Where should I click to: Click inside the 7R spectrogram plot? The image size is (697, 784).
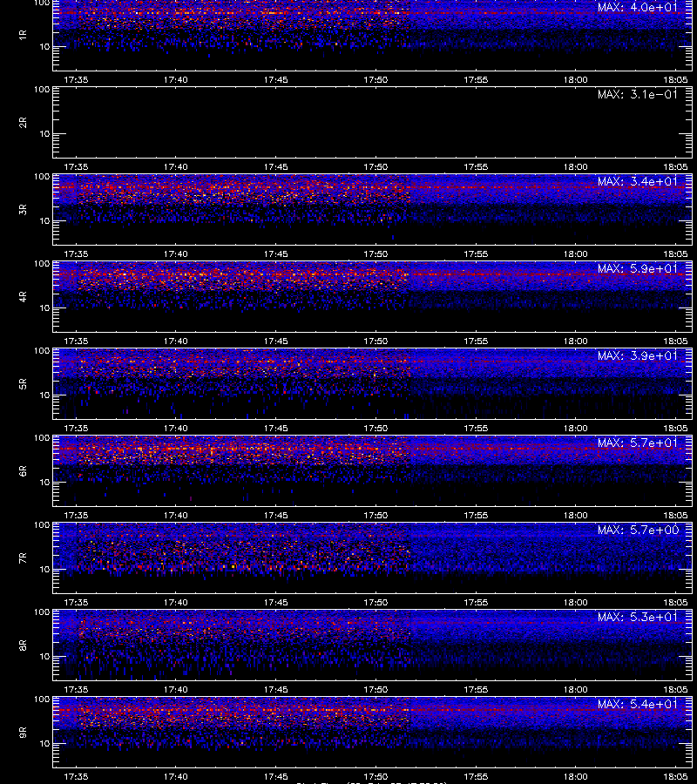373,558
